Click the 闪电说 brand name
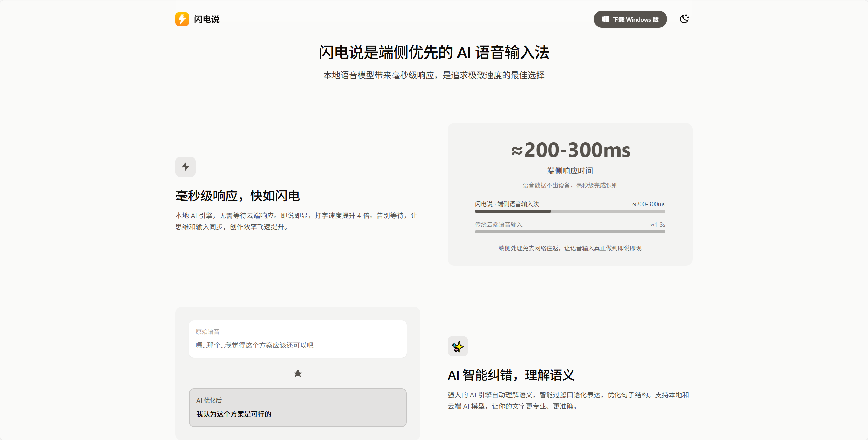This screenshot has width=868, height=440. pos(207,19)
